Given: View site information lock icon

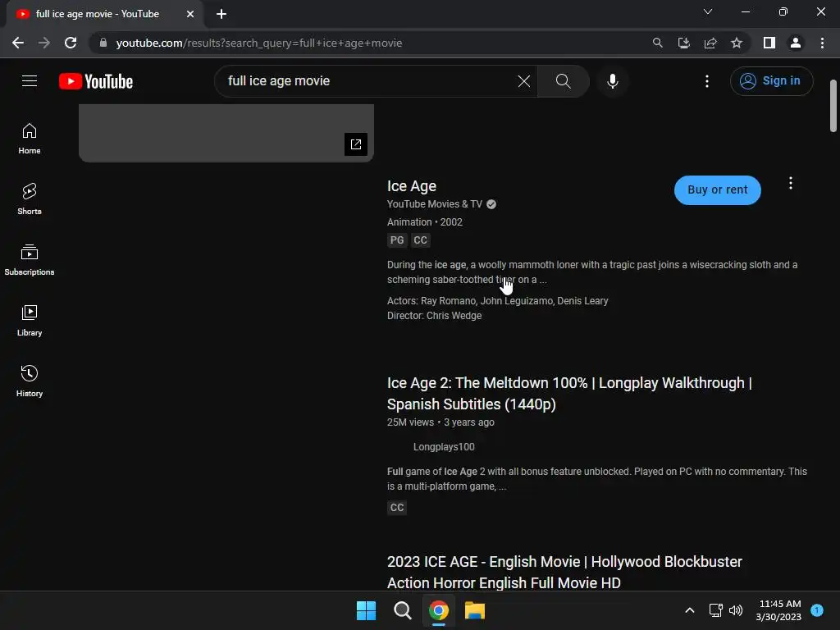Looking at the screenshot, I should (x=103, y=43).
